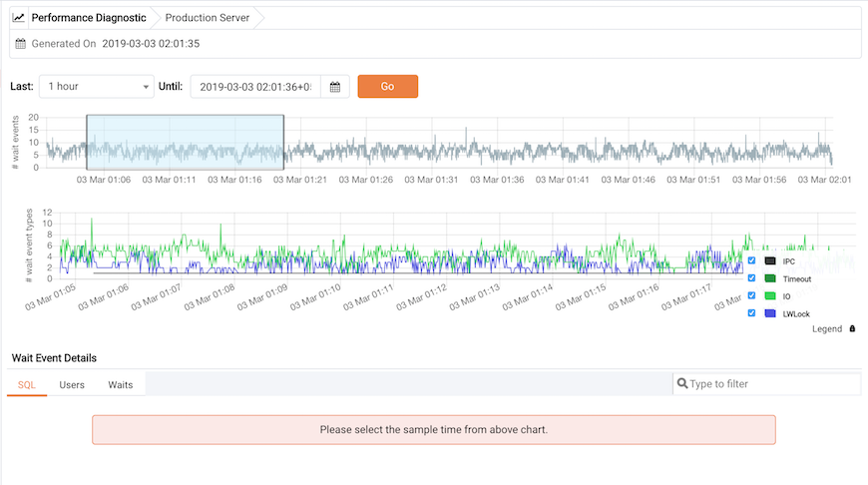Image resolution: width=868 pixels, height=485 pixels.
Task: Switch to the Waits tab
Action: (120, 385)
